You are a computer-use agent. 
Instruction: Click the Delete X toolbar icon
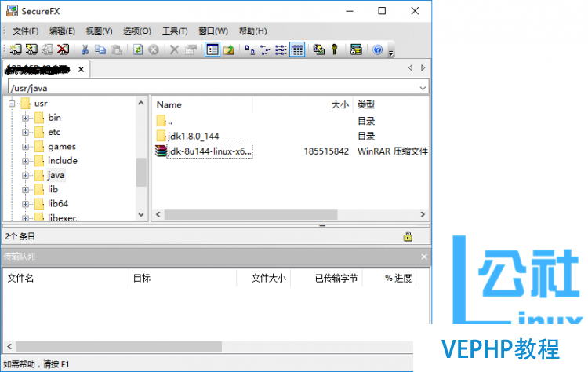click(x=174, y=49)
